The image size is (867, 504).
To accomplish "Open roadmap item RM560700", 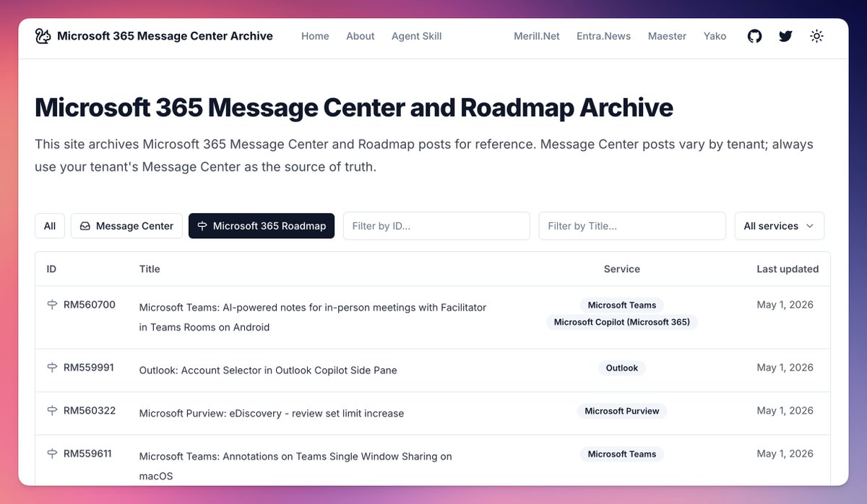I will pos(90,305).
